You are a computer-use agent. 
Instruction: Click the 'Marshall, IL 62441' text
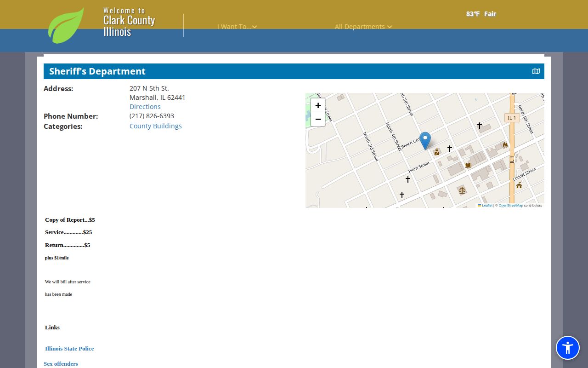158,98
